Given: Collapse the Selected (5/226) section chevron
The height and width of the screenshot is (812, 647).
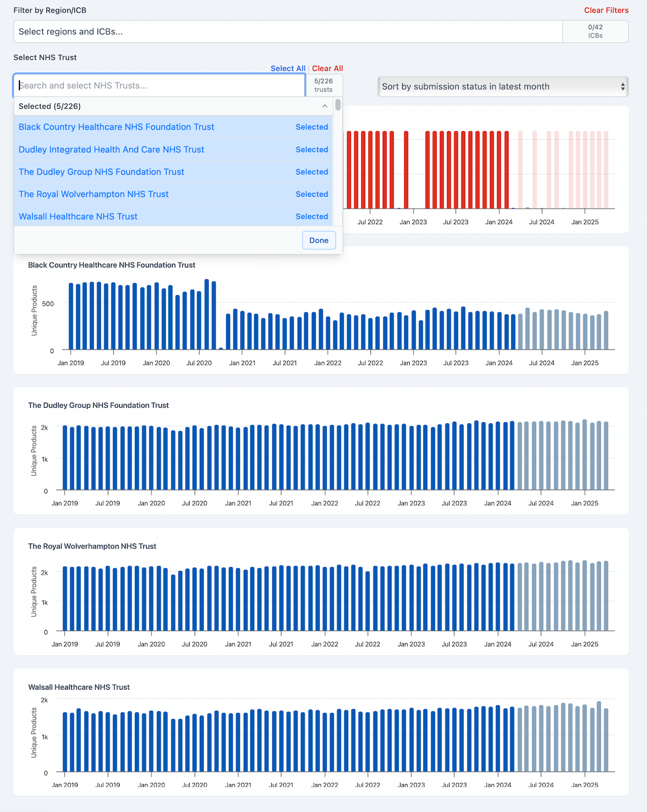Looking at the screenshot, I should pos(325,106).
